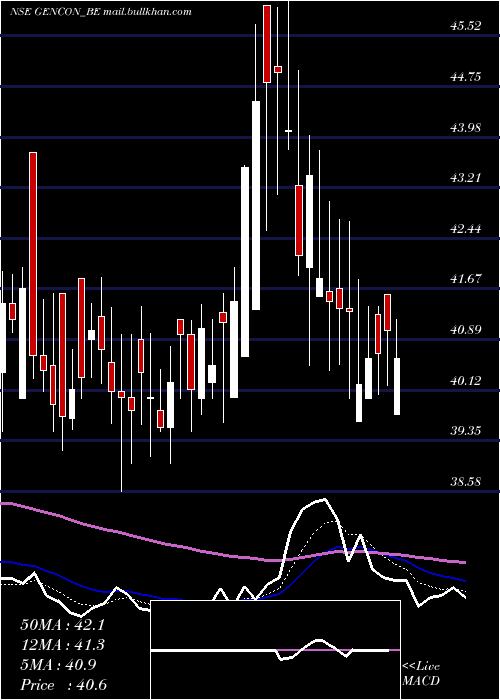Viewport: 500px width, 700px height.
Task: Click the 5MA : 40.9 readout
Action: point(57,665)
